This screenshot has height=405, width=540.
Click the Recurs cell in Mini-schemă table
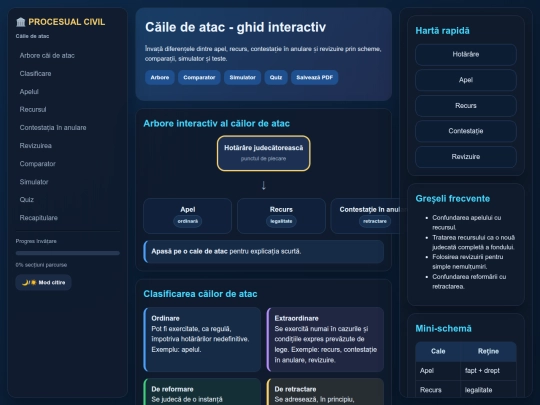point(438,390)
